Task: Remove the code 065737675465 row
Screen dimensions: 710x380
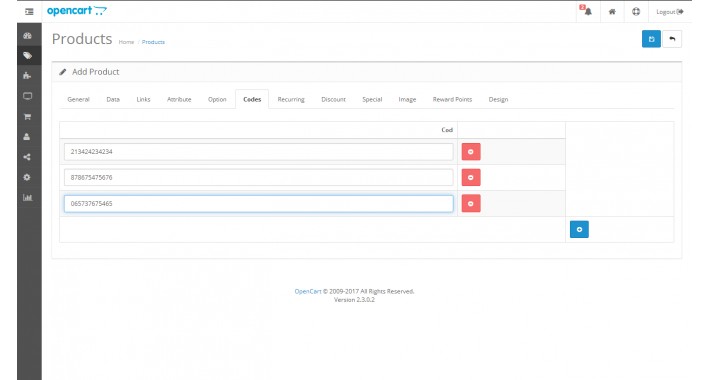Action: [x=471, y=204]
